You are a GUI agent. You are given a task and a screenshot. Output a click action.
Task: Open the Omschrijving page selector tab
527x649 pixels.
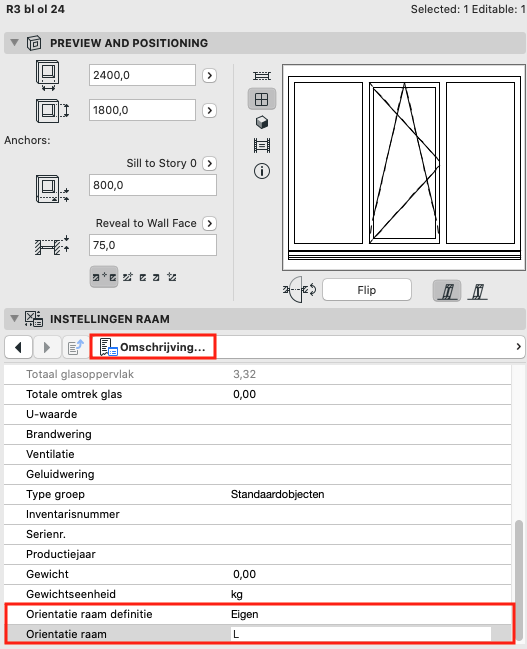153,347
